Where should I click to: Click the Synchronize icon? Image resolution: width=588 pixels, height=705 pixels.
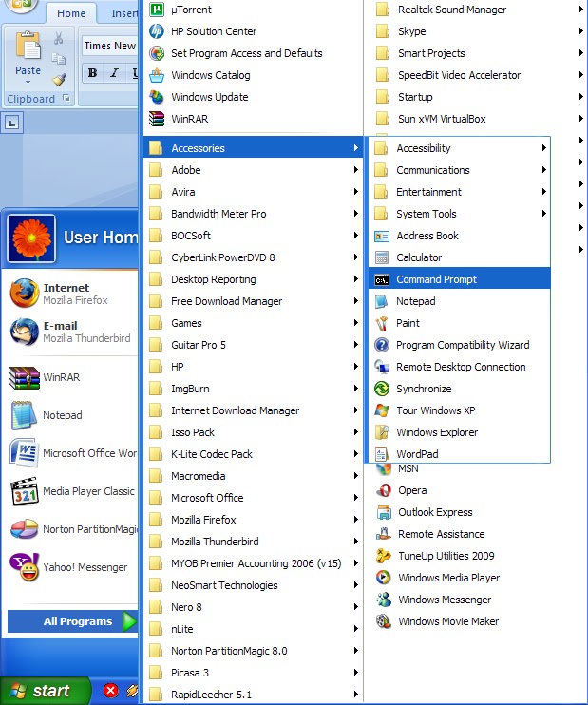382,389
